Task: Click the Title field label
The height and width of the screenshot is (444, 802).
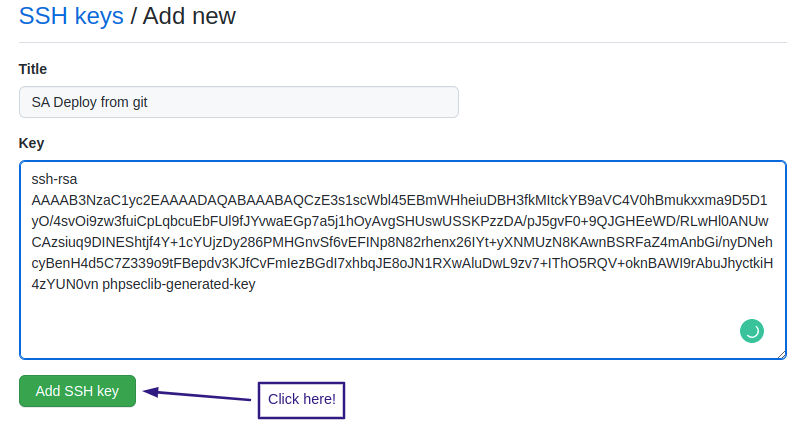Action: [x=33, y=69]
